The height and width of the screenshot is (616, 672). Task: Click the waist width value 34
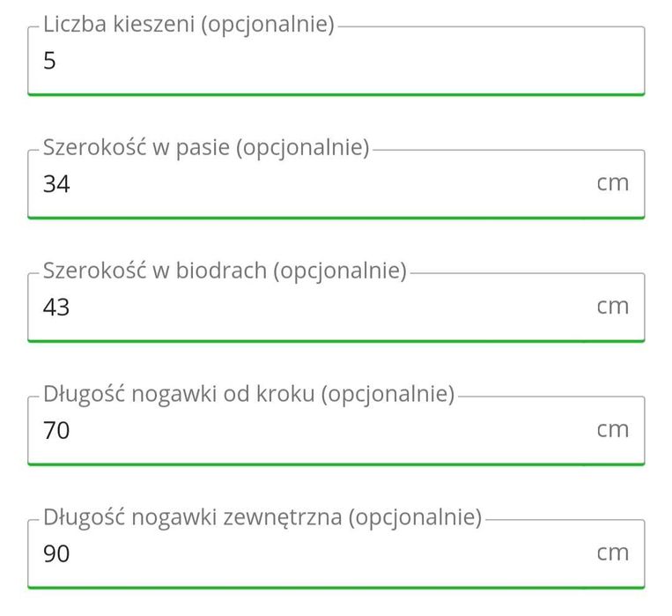56,184
